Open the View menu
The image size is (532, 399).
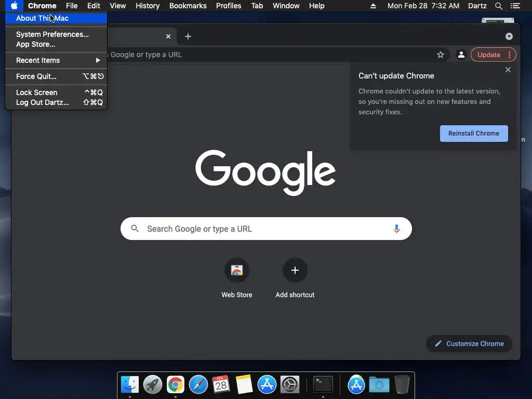tap(118, 6)
